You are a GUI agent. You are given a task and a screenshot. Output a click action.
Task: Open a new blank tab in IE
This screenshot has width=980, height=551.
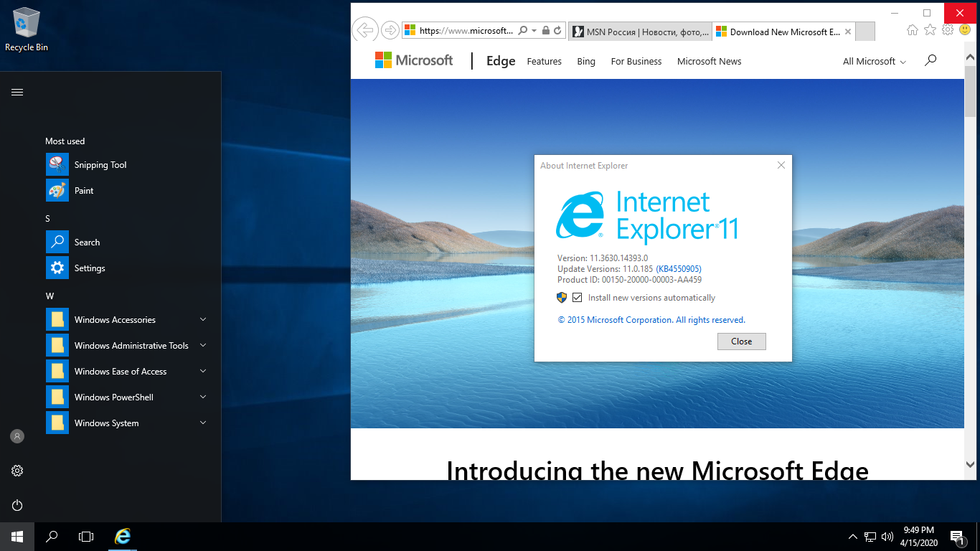(866, 32)
